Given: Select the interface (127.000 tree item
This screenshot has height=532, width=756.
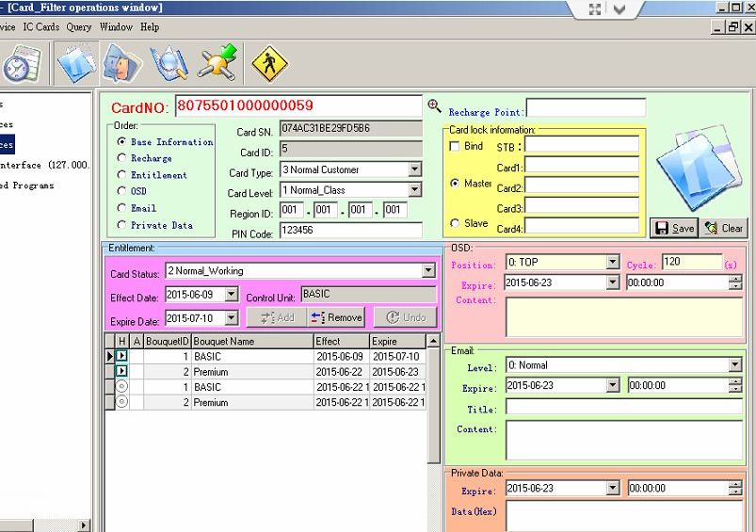Looking at the screenshot, I should pos(45,165).
